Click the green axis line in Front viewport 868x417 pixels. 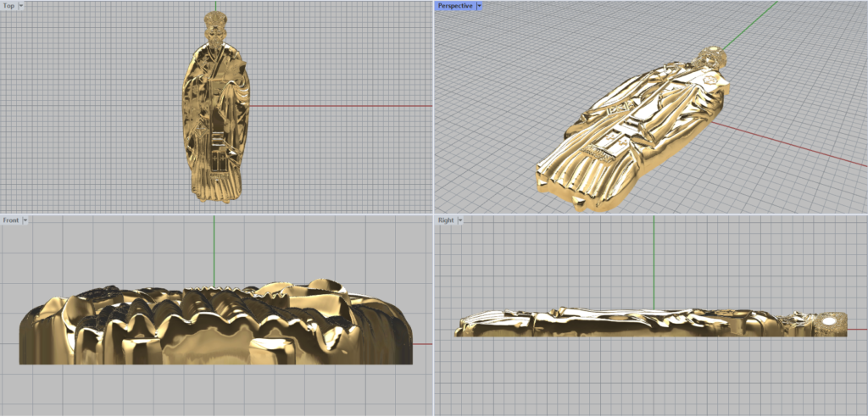[x=214, y=246]
